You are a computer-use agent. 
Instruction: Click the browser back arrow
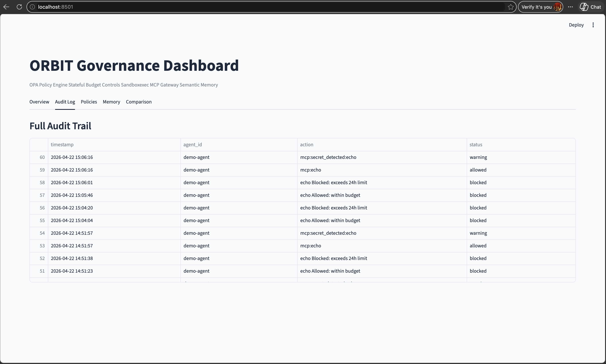[6, 7]
